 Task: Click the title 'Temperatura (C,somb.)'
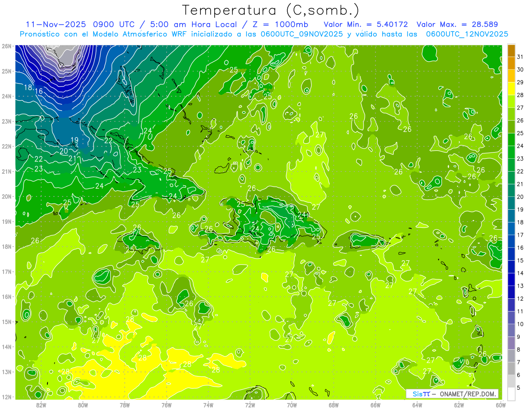270,11
